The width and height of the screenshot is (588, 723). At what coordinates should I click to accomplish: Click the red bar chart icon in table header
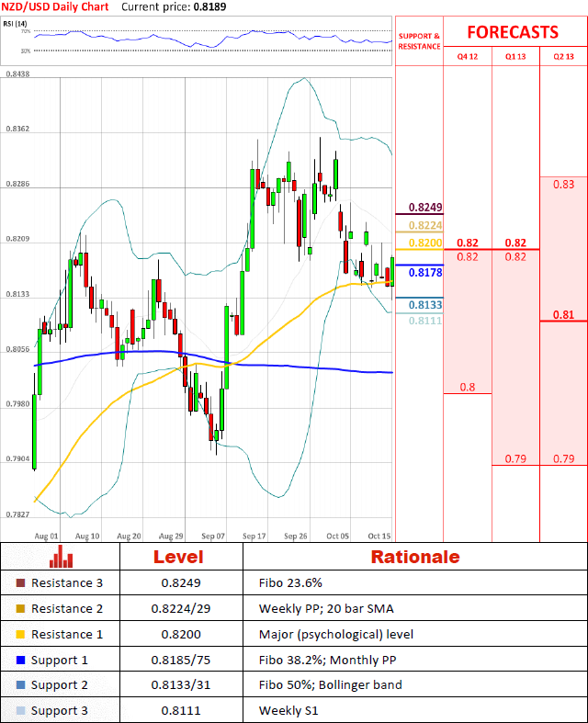click(x=62, y=557)
